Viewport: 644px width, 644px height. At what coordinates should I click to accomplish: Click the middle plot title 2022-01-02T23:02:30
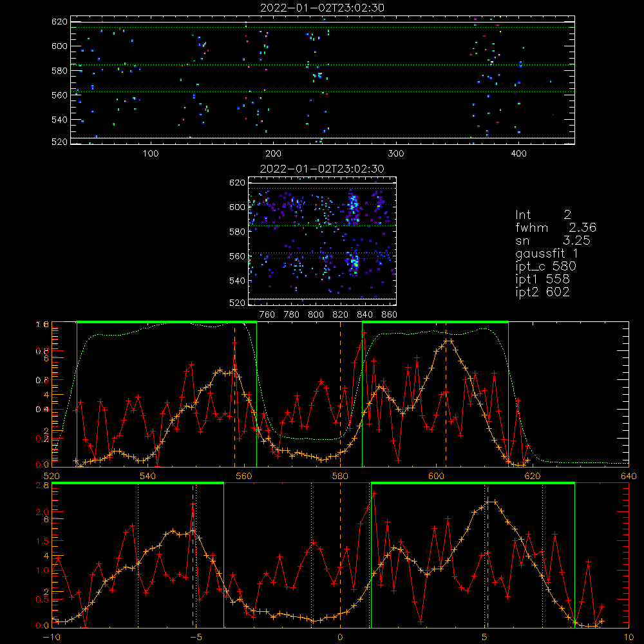tap(322, 169)
